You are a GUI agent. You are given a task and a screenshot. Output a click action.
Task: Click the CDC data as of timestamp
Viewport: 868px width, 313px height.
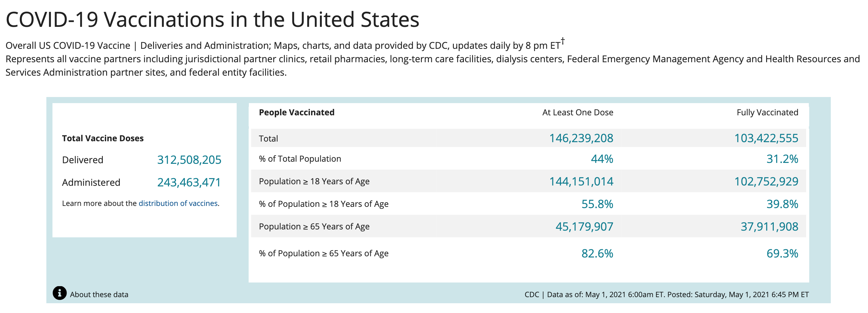(x=666, y=294)
